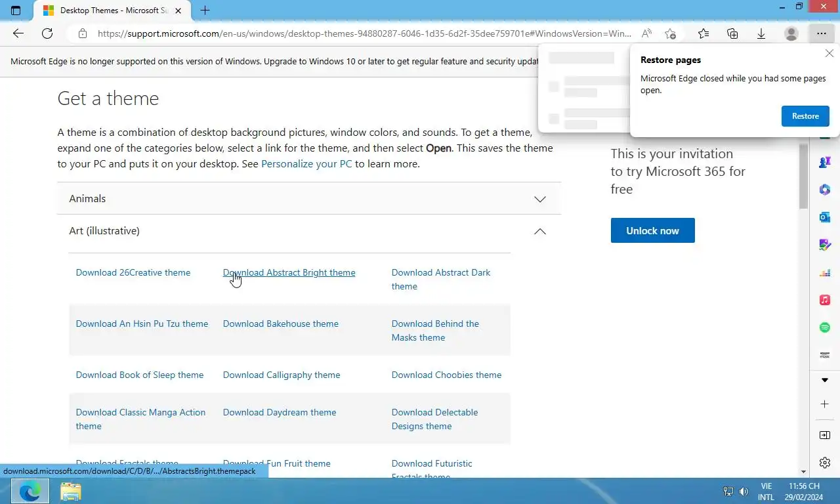This screenshot has width=840, height=504.
Task: Click the page vertical scrollbar thumb
Action: click(803, 176)
